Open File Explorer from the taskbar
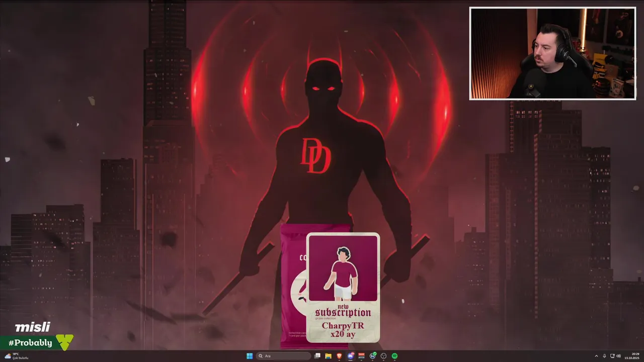The height and width of the screenshot is (362, 644). pyautogui.click(x=328, y=356)
